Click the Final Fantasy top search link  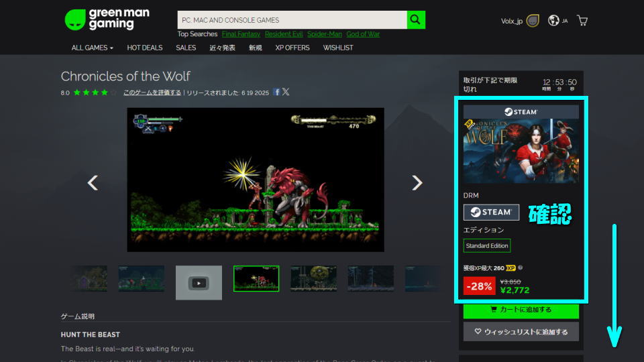pos(241,34)
